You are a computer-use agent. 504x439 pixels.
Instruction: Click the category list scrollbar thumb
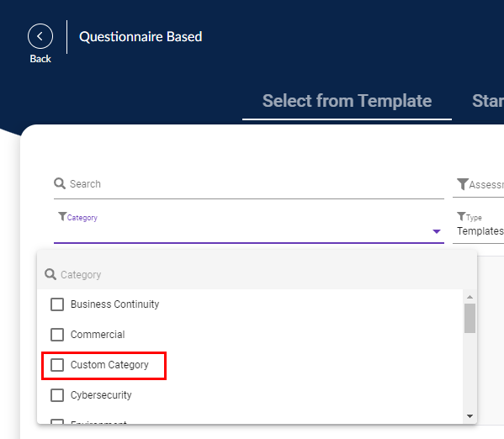point(470,318)
